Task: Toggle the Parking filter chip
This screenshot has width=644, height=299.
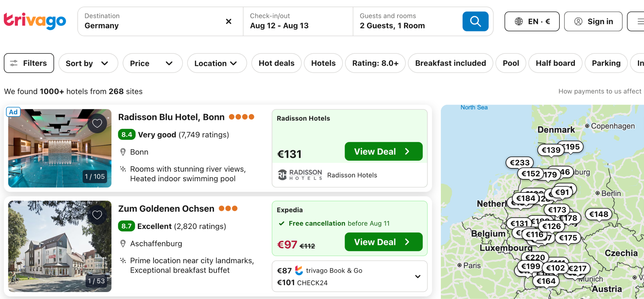Action: click(x=606, y=63)
